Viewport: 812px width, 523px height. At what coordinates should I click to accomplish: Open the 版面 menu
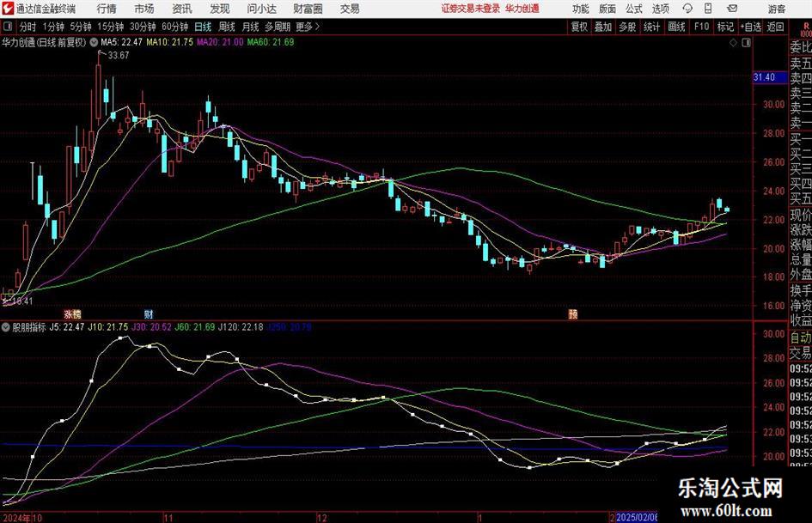607,9
